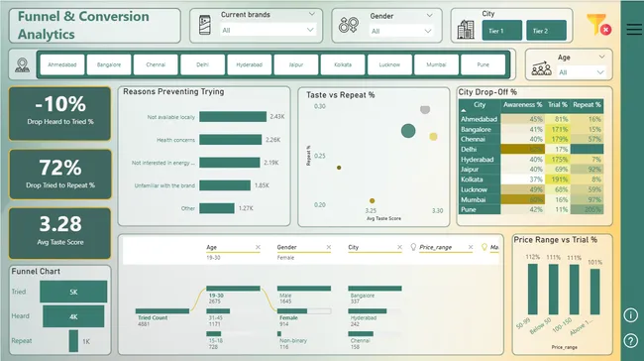Select the Bangalore city slicer

pyautogui.click(x=109, y=64)
